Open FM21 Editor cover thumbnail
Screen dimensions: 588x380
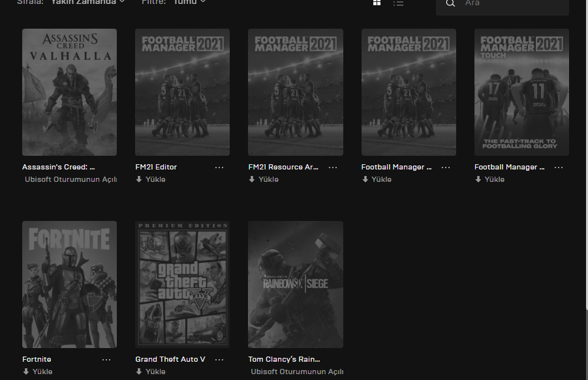pos(182,92)
